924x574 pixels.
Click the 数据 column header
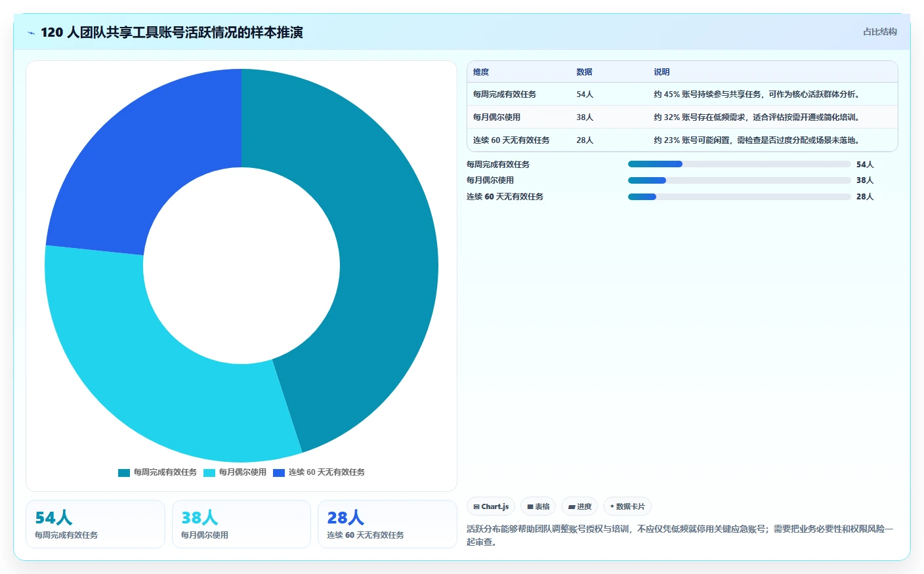(x=584, y=72)
